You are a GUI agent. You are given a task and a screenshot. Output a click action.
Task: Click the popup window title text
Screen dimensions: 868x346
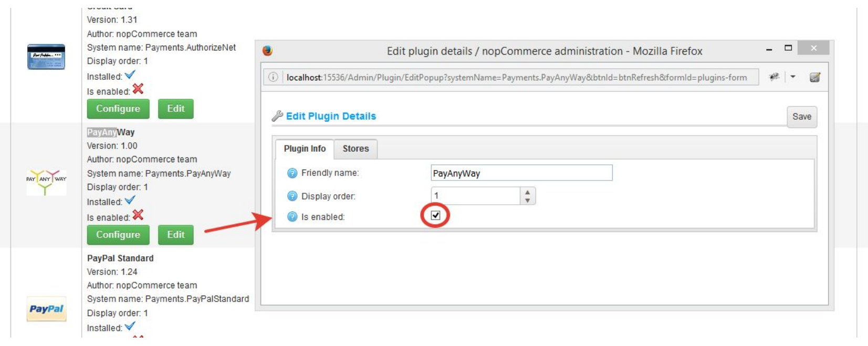[545, 51]
